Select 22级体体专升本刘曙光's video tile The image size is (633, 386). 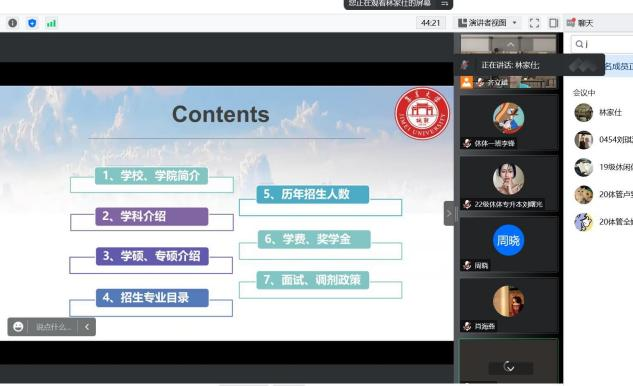[509, 184]
